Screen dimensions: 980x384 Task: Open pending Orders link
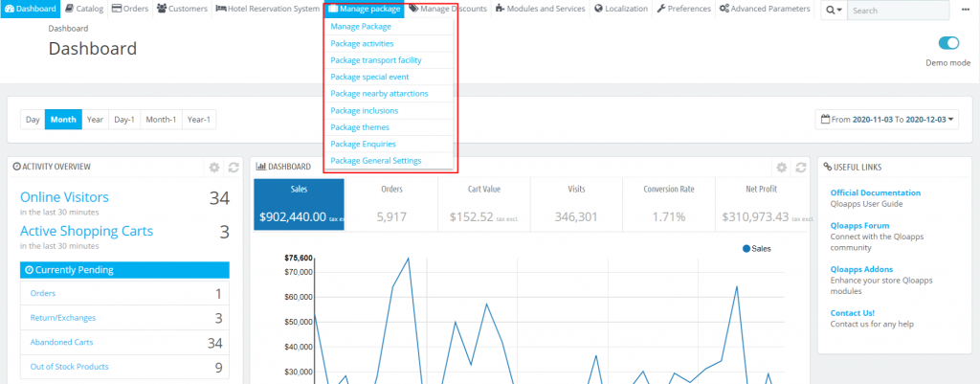click(42, 293)
